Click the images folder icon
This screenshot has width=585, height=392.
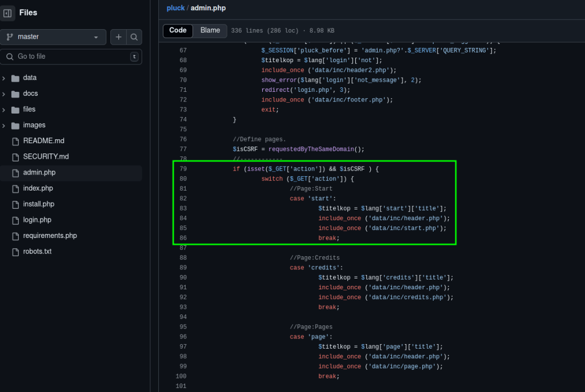pyautogui.click(x=15, y=126)
